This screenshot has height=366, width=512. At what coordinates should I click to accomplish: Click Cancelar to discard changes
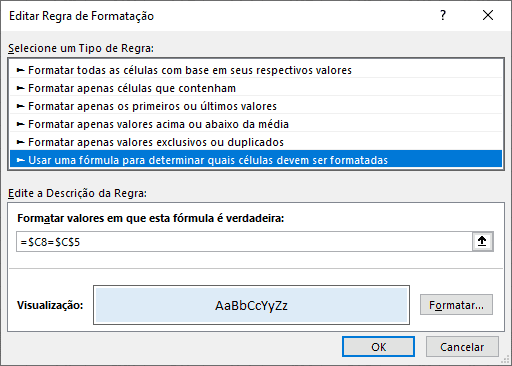point(462,347)
